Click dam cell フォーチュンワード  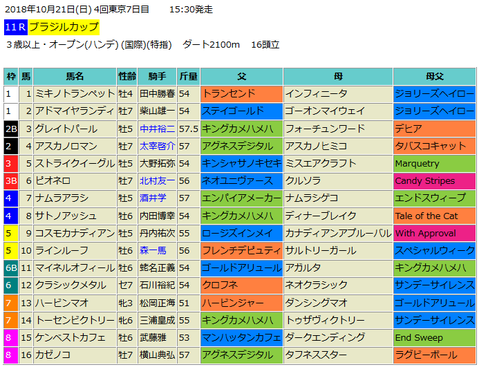(338, 129)
